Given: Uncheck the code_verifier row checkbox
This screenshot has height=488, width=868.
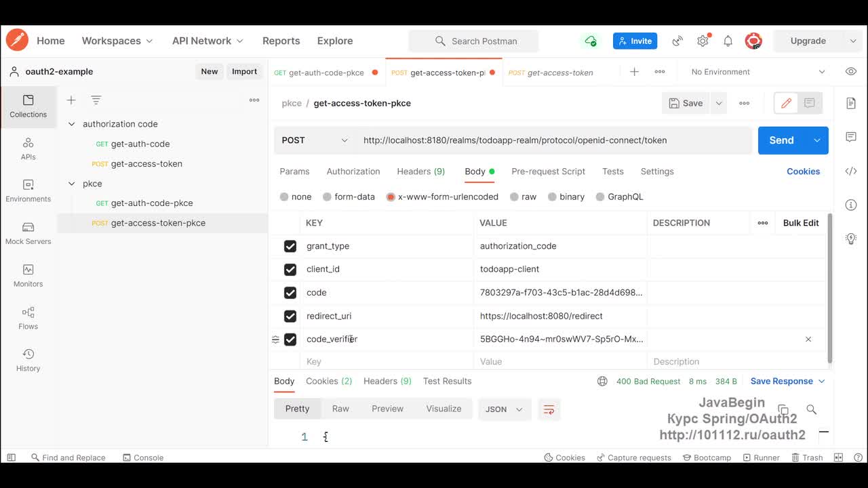Looking at the screenshot, I should tap(290, 339).
